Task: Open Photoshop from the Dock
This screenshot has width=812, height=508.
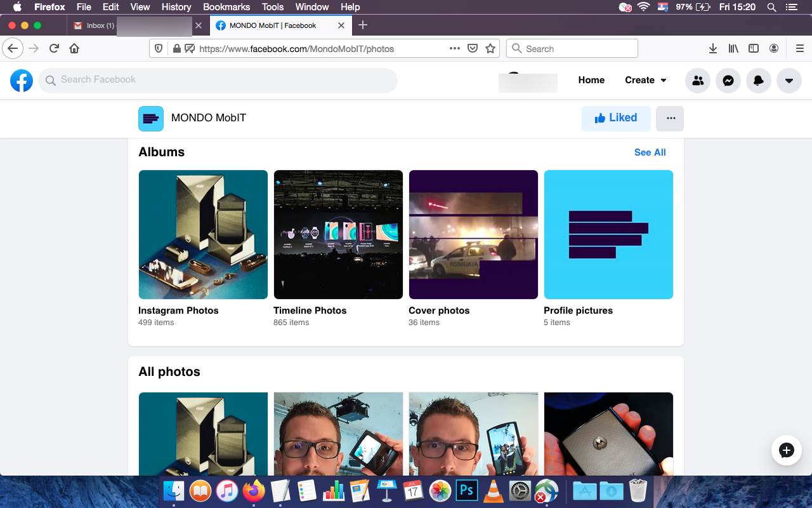Action: [x=466, y=490]
